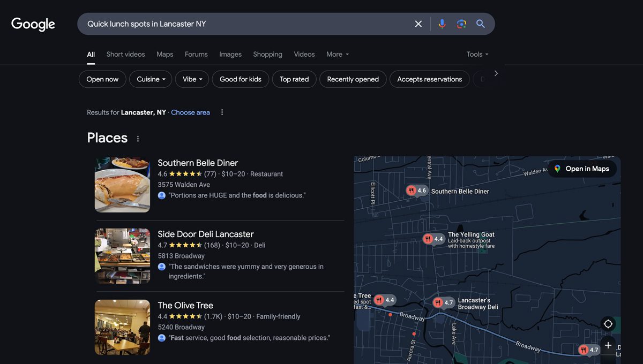This screenshot has width=643, height=364.
Task: Click the Google logo
Action: coord(33,24)
